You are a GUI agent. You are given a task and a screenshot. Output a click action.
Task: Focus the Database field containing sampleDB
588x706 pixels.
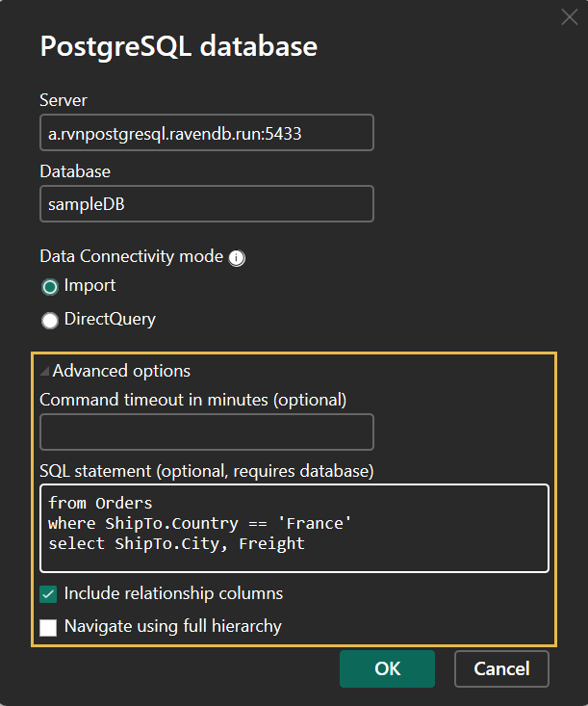coord(207,203)
